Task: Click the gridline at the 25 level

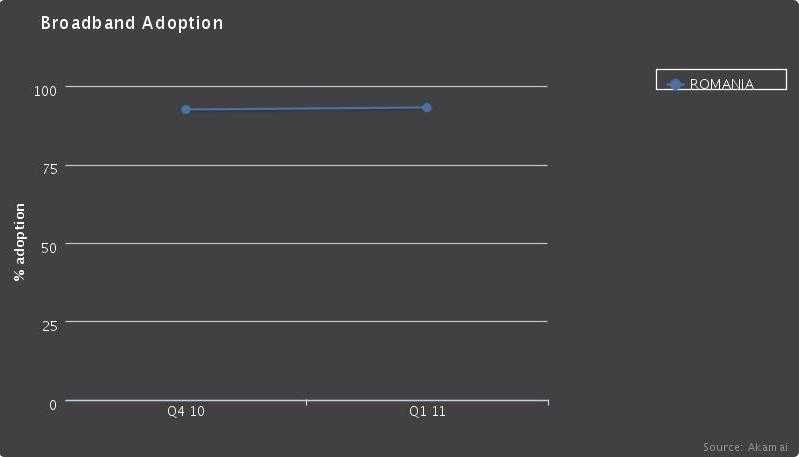Action: [x=306, y=321]
